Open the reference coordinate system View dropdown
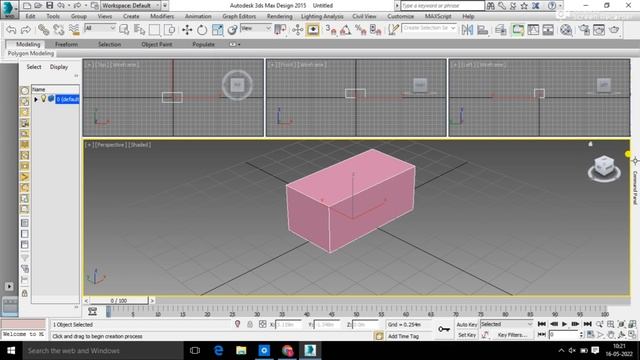This screenshot has width=640, height=360. coord(256,28)
